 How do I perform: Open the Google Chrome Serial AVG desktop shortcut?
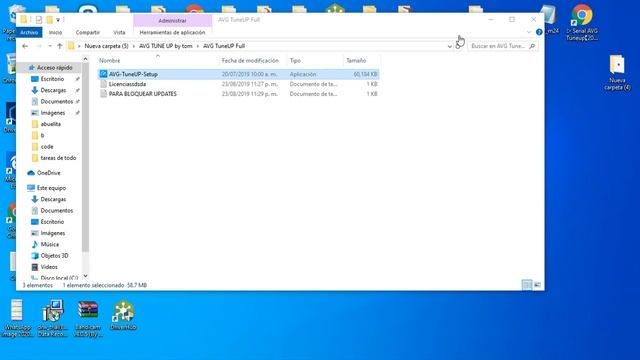(582, 22)
